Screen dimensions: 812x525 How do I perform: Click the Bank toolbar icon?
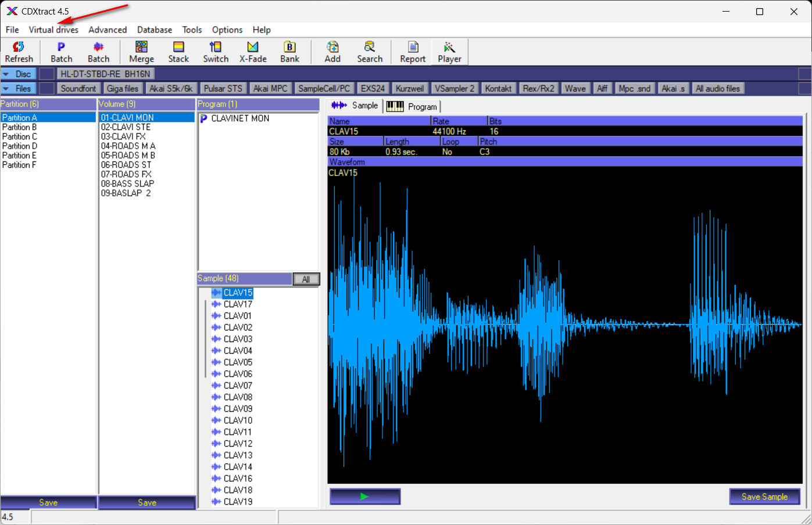tap(289, 46)
